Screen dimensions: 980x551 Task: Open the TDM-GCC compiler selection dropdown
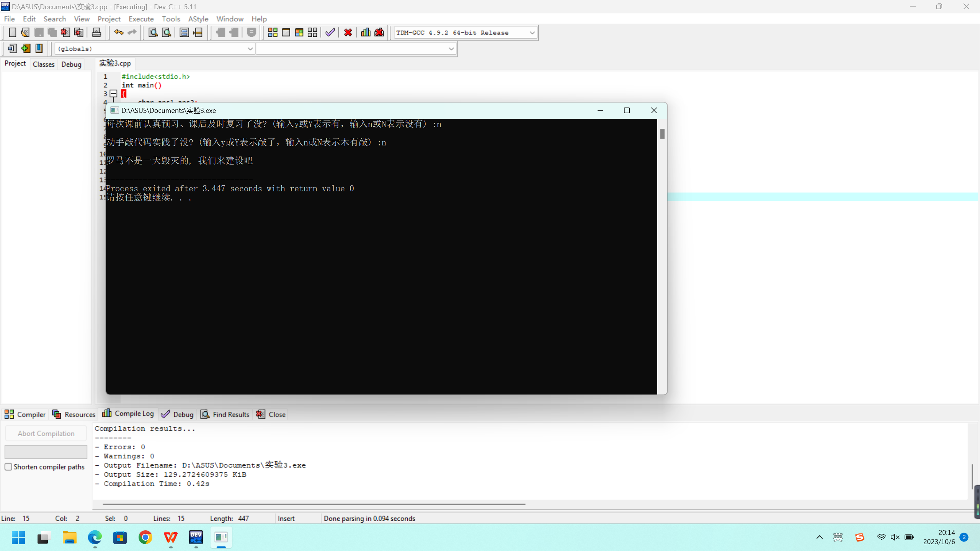click(532, 33)
